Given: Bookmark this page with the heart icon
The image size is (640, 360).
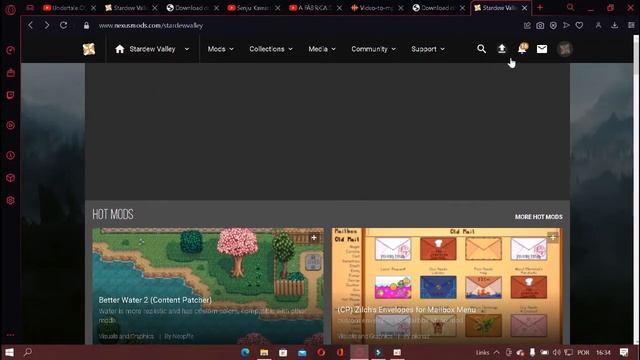Looking at the screenshot, I should [579, 25].
